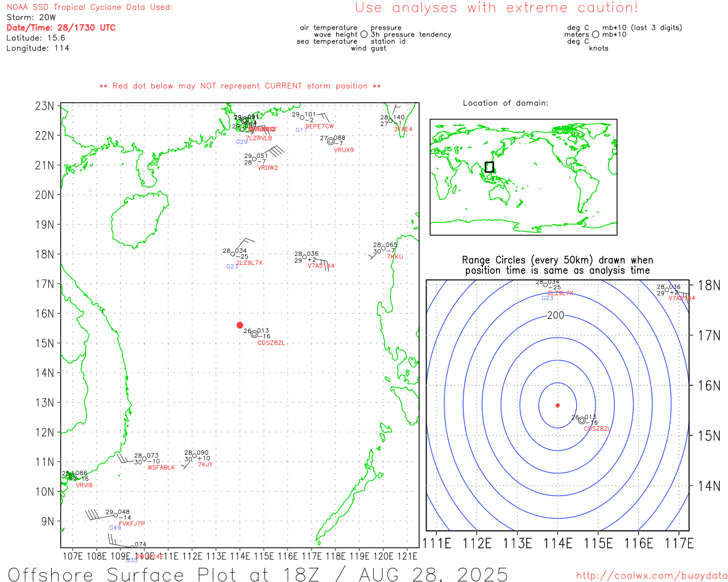The image size is (728, 582).
Task: Click 'Use analyses with extreme caution!' warning
Action: pyautogui.click(x=497, y=8)
